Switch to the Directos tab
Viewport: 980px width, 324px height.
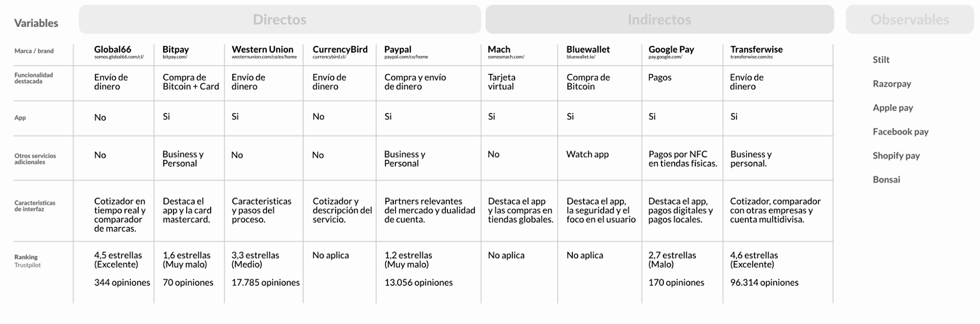(x=279, y=20)
